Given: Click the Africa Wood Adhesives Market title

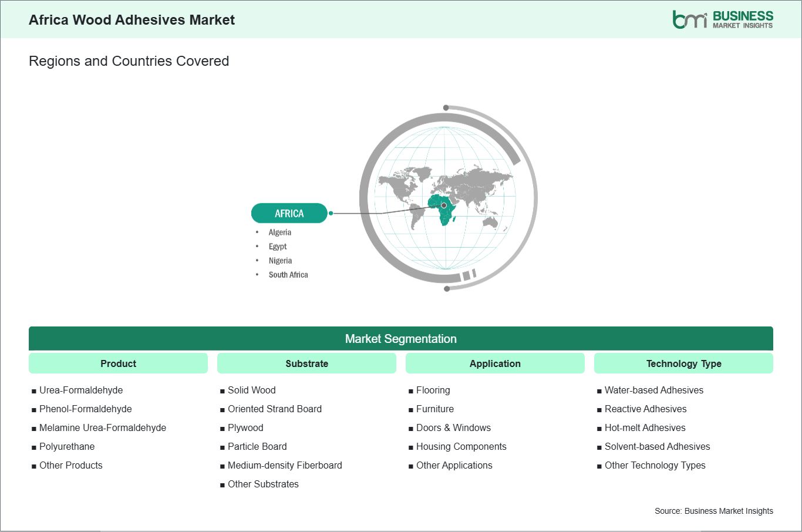Looking at the screenshot, I should [132, 20].
